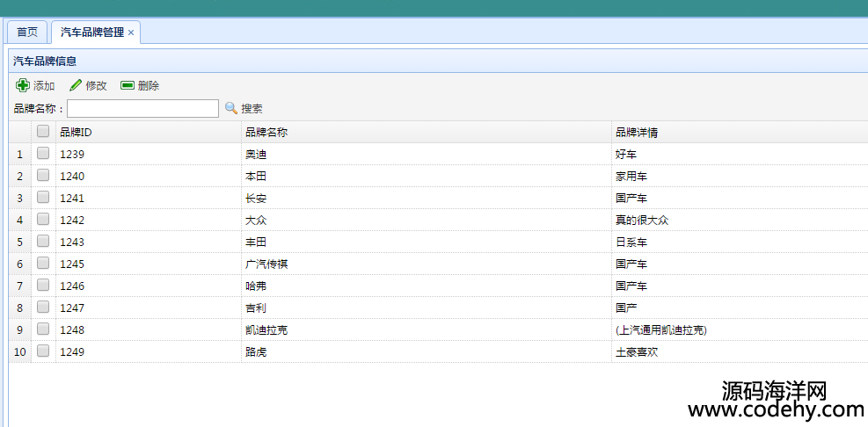Click the green minus Delete (删除) icon
This screenshot has height=427, width=868.
[128, 85]
